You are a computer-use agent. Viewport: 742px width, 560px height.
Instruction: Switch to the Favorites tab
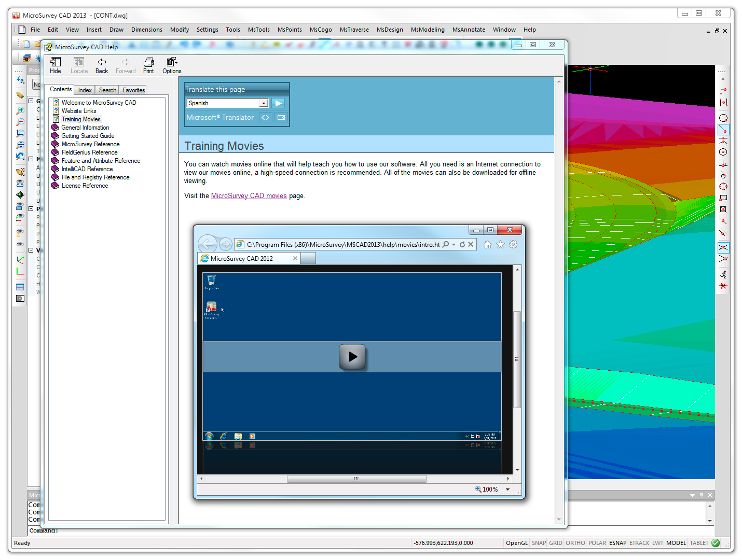[134, 90]
